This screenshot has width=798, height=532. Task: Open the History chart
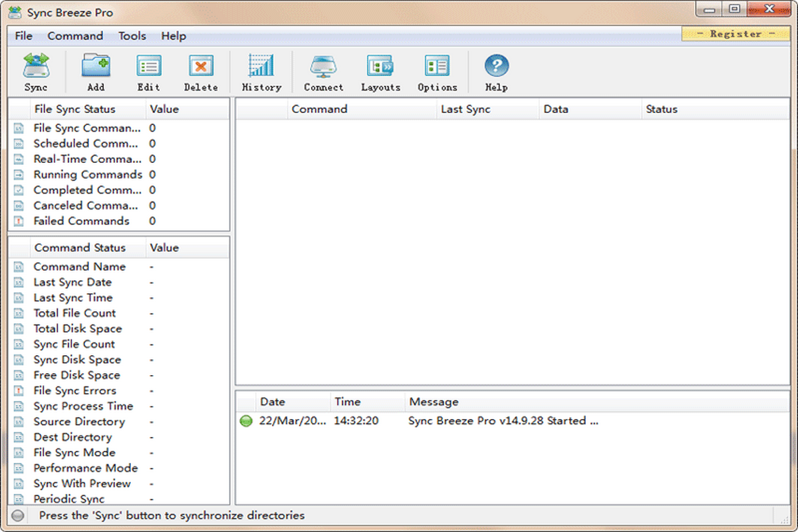(x=261, y=72)
